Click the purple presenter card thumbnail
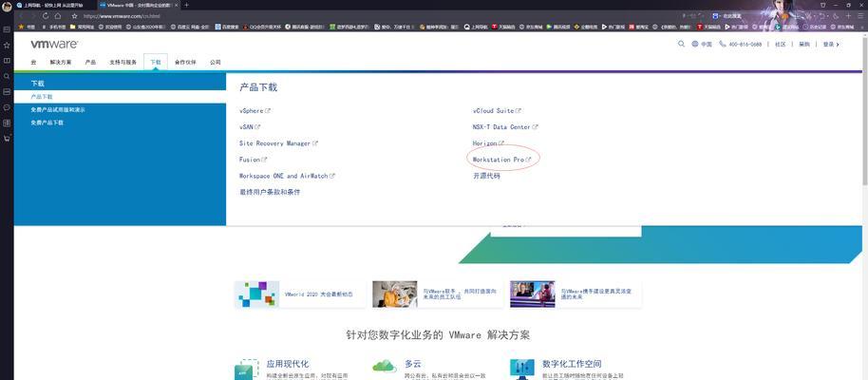 [x=532, y=294]
